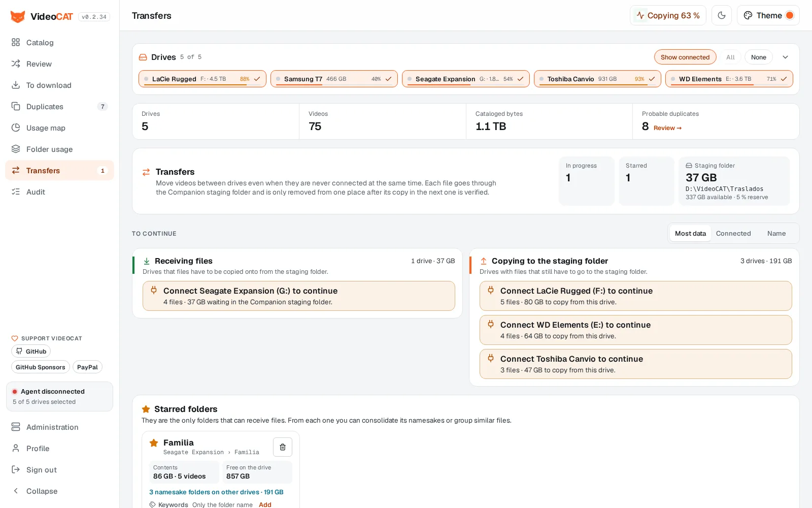This screenshot has height=508, width=812.
Task: Click the Audit checklist icon
Action: (x=16, y=192)
